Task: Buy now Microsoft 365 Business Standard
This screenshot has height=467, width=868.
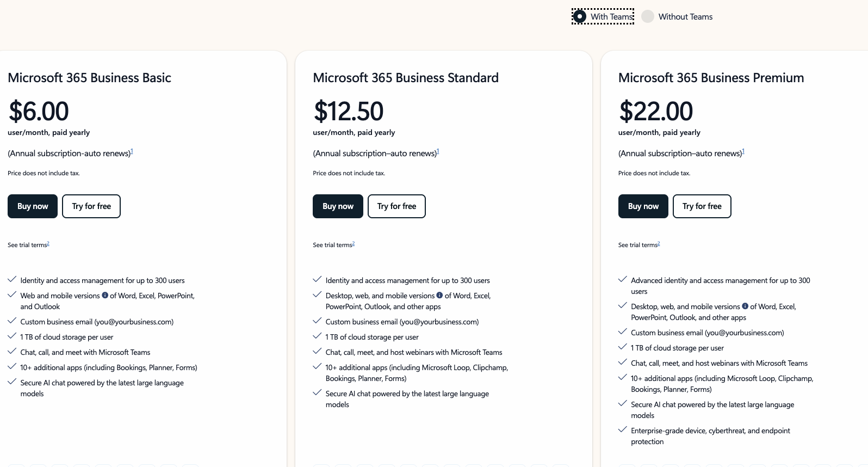Action: [x=338, y=206]
